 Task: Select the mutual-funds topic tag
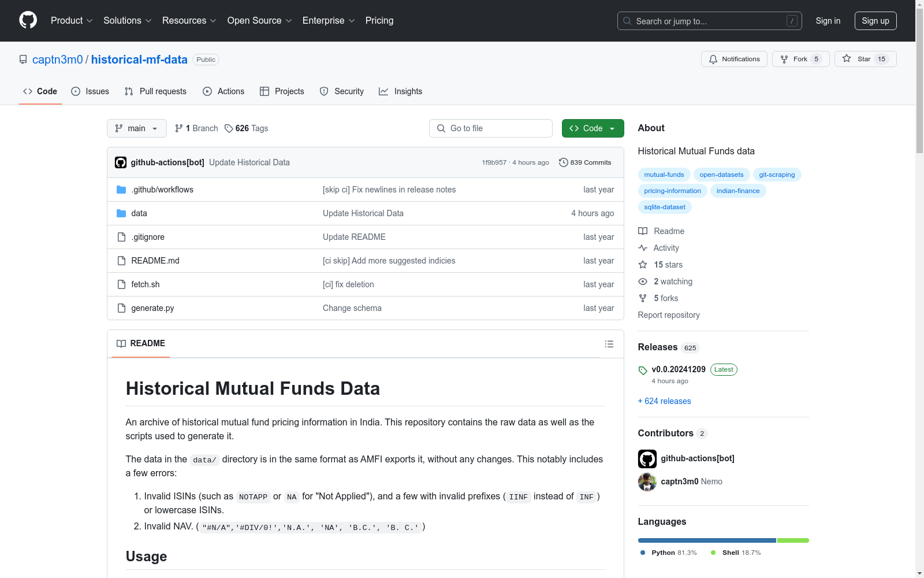pyautogui.click(x=664, y=175)
